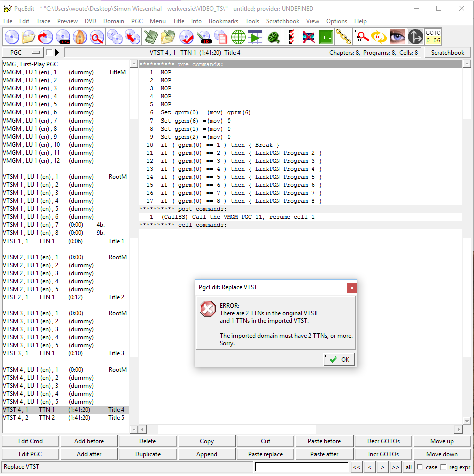
Task: Click the table with green play icon
Action: pos(255,37)
